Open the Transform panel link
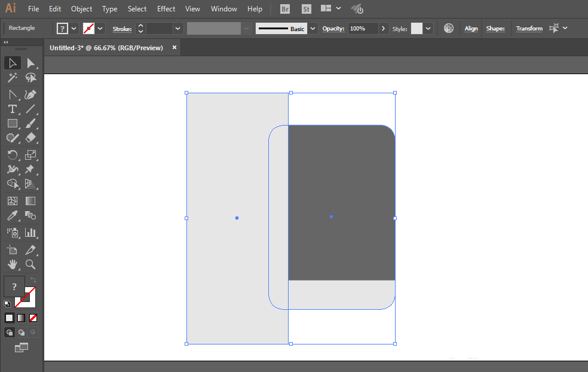The image size is (588, 372). tap(529, 29)
